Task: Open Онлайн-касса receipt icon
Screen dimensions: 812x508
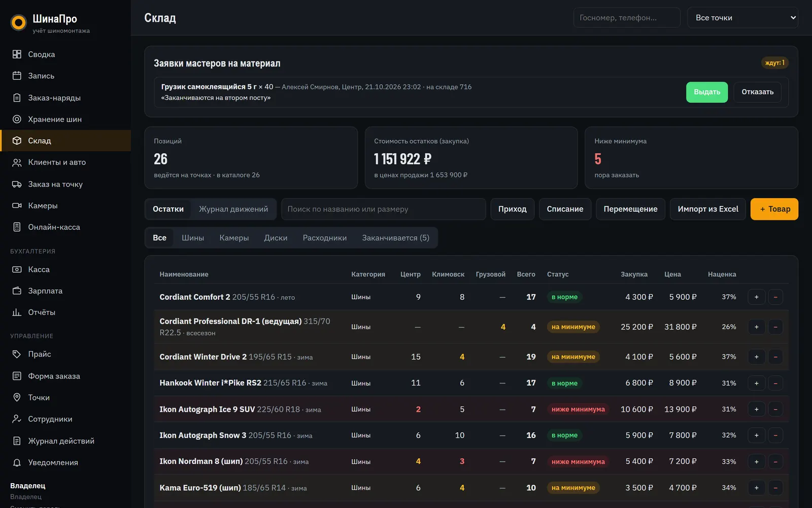Action: point(17,227)
